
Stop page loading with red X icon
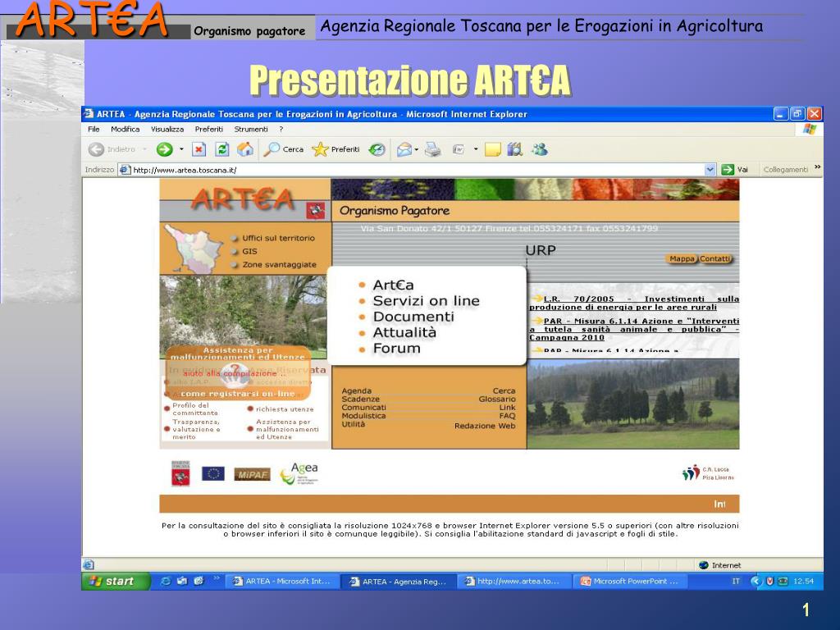[x=199, y=149]
